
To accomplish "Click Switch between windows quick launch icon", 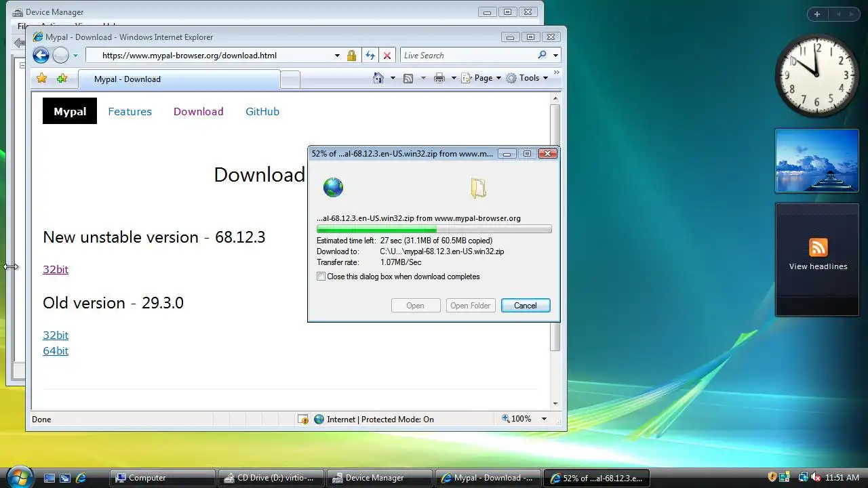I will point(65,478).
